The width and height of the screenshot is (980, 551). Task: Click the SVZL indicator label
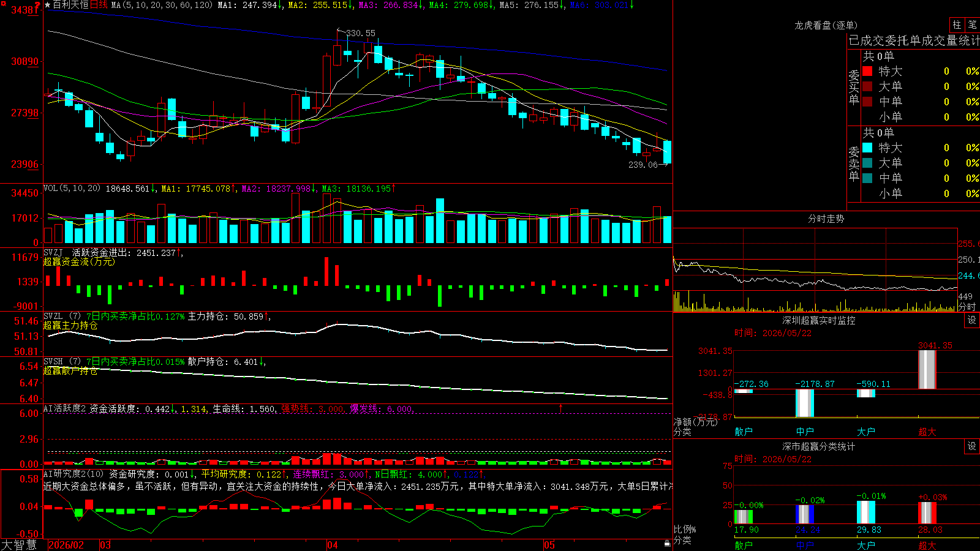pos(53,316)
